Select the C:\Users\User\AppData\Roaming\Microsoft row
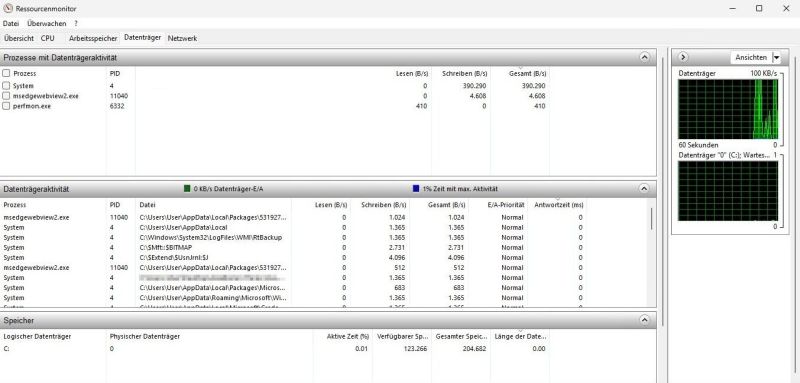Viewport: 800px width, 383px height. coord(293,298)
